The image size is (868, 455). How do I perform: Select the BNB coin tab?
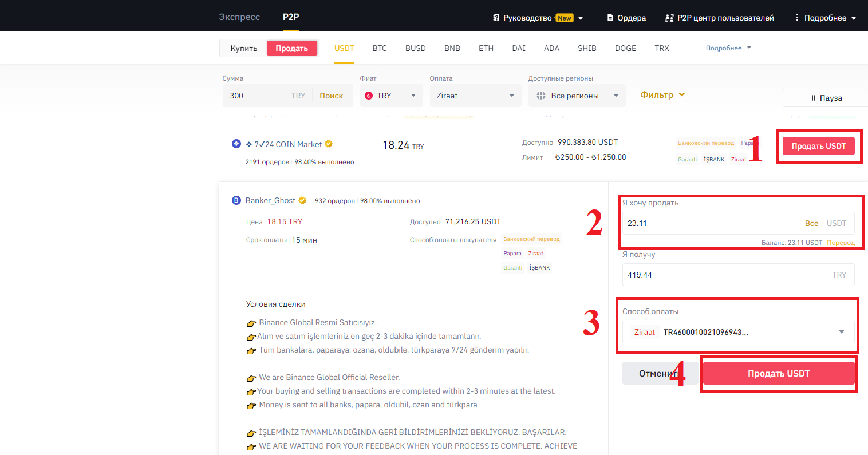[452, 48]
